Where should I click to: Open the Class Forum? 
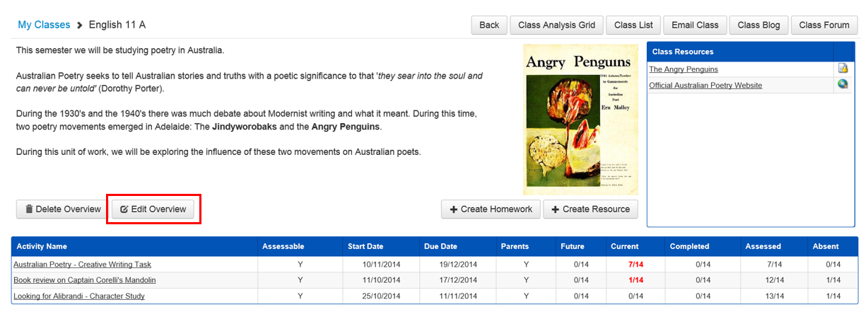(x=824, y=25)
